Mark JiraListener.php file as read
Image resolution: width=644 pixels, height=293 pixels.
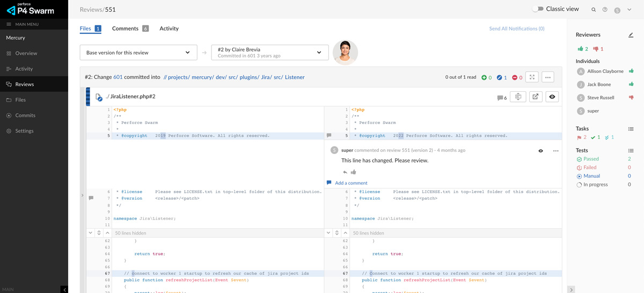click(x=552, y=97)
